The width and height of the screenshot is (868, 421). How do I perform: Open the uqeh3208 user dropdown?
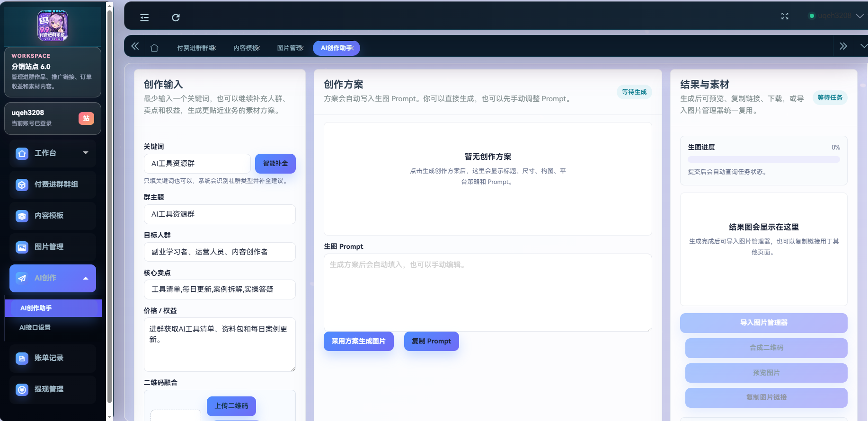pyautogui.click(x=836, y=16)
